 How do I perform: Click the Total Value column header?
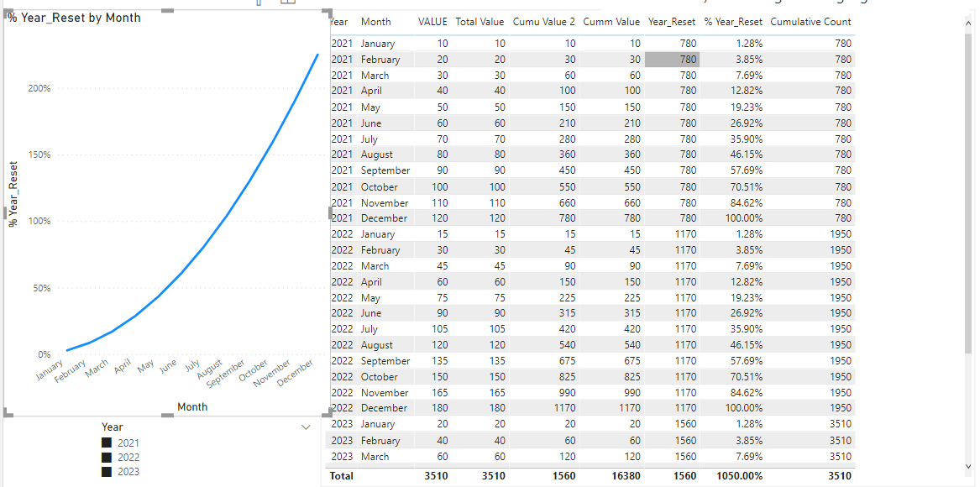(x=480, y=22)
